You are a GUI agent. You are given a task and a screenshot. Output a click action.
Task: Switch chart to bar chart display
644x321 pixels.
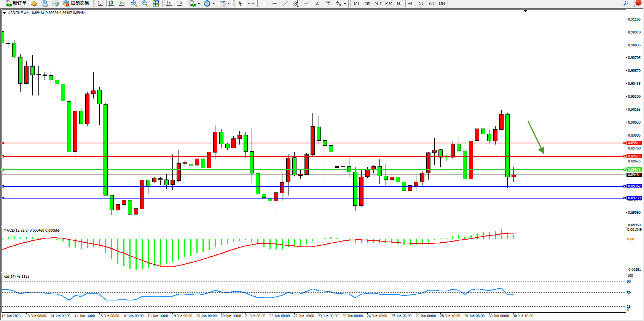pos(100,3)
